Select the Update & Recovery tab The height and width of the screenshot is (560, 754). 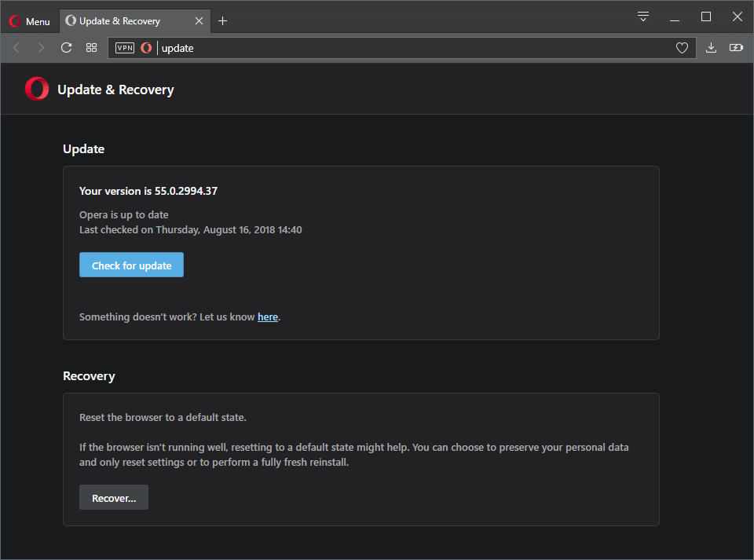pyautogui.click(x=135, y=21)
